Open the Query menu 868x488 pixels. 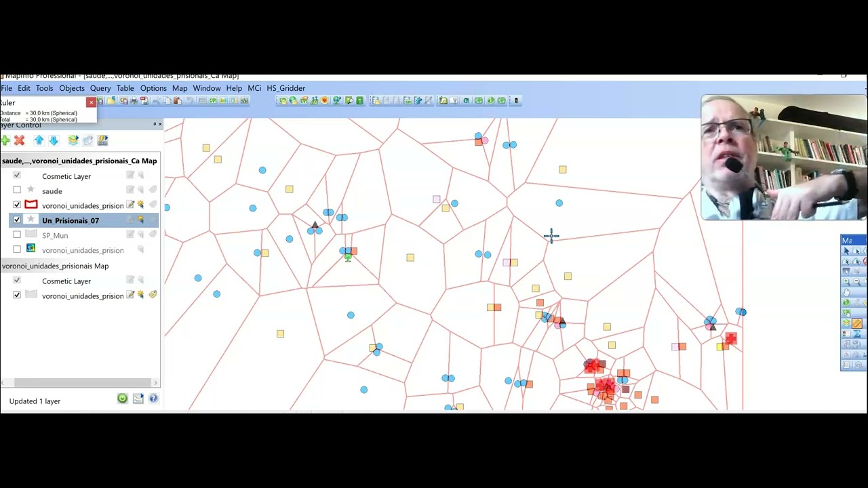coord(100,88)
